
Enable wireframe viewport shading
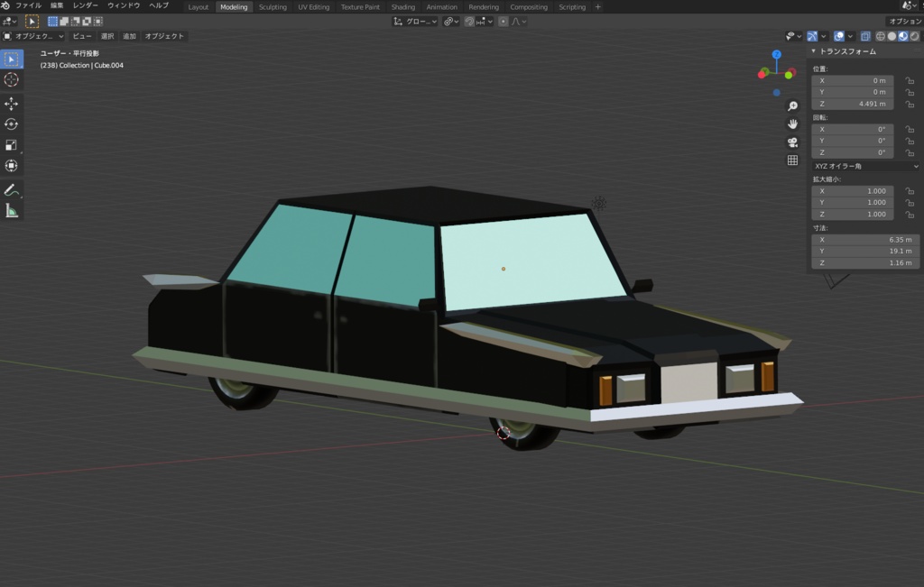tap(881, 36)
